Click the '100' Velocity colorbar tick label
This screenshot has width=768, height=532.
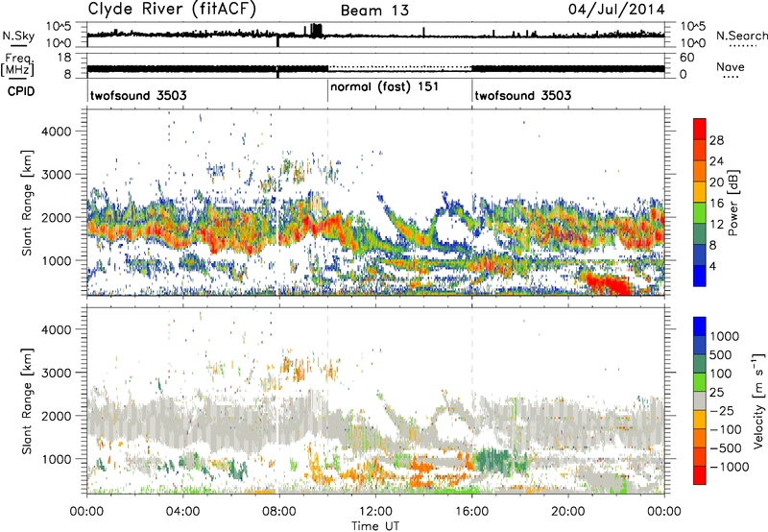723,374
